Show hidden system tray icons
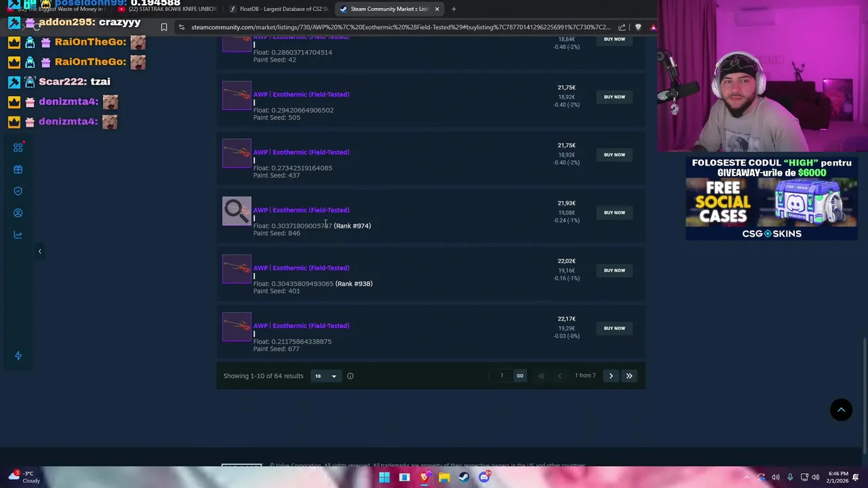Screen dimensions: 868x488 pyautogui.click(x=747, y=477)
